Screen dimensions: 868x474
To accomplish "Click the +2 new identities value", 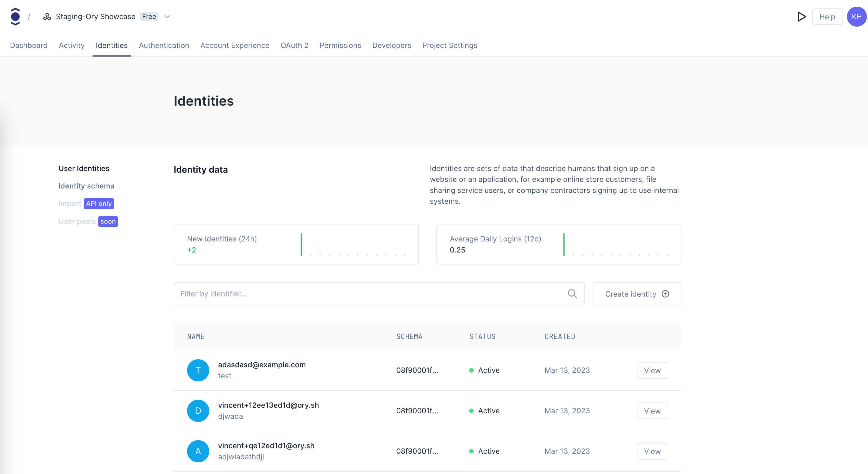I will [x=192, y=250].
